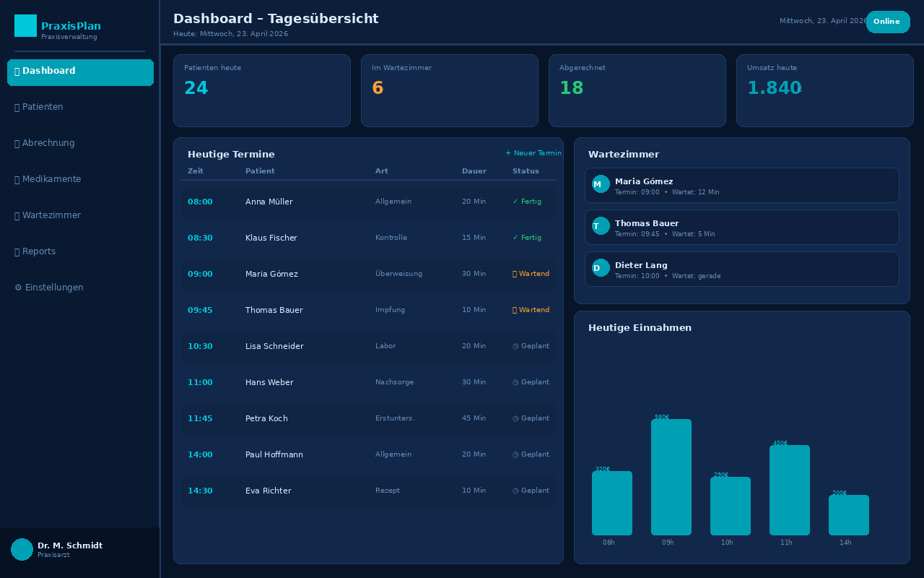
Task: Click the Neuer Termin link
Action: pos(533,152)
